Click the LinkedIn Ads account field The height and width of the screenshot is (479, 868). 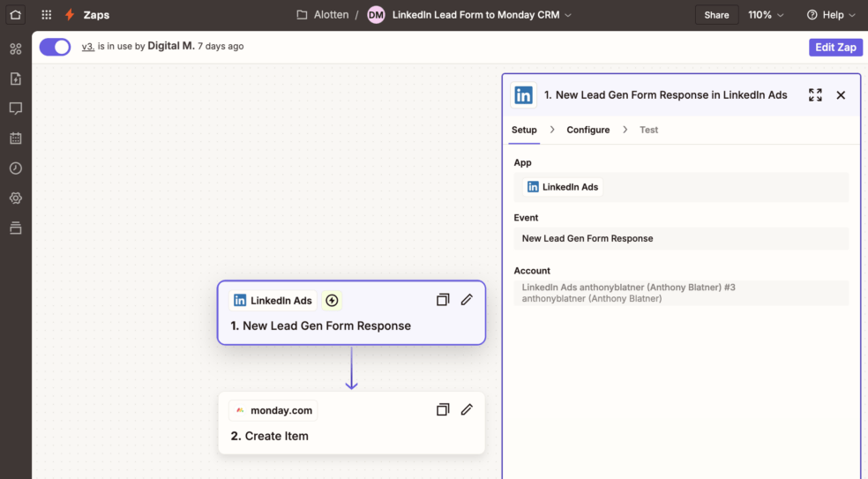tap(681, 293)
